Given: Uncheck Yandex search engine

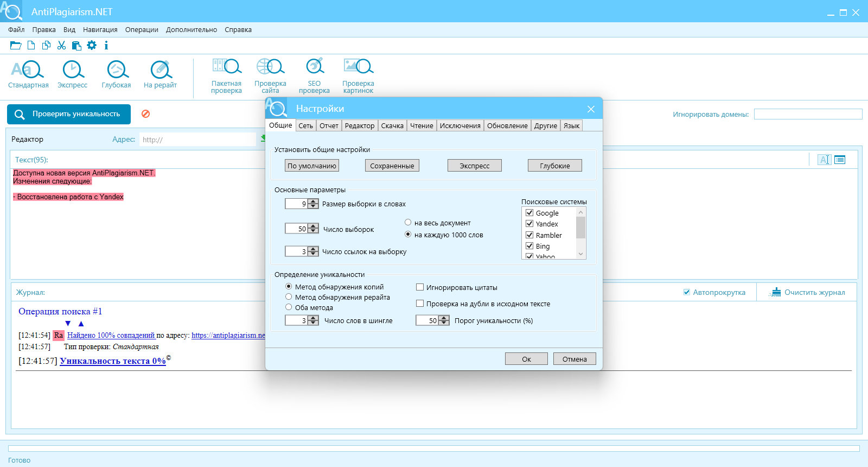Looking at the screenshot, I should click(529, 224).
